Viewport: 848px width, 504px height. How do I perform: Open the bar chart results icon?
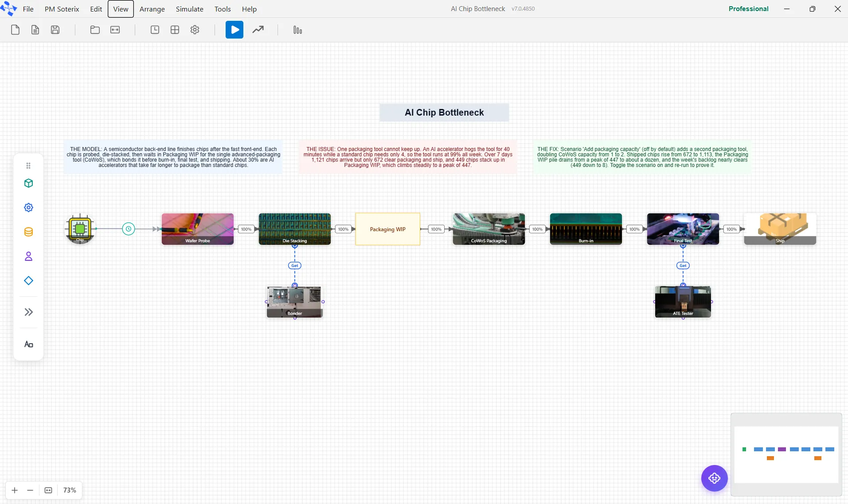tap(297, 30)
